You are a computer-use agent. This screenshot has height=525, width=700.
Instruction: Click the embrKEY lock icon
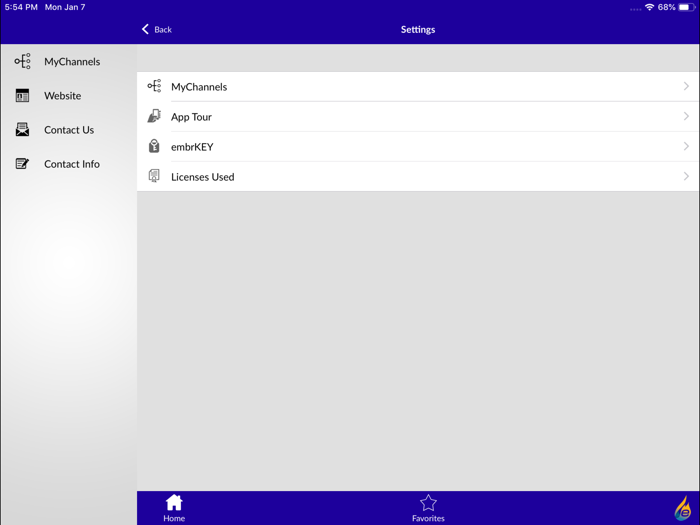[154, 146]
